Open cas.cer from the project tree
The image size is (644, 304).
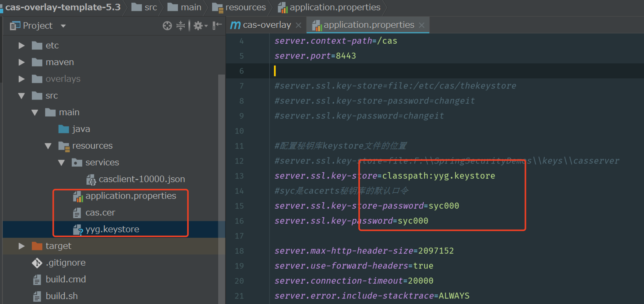[x=100, y=212]
